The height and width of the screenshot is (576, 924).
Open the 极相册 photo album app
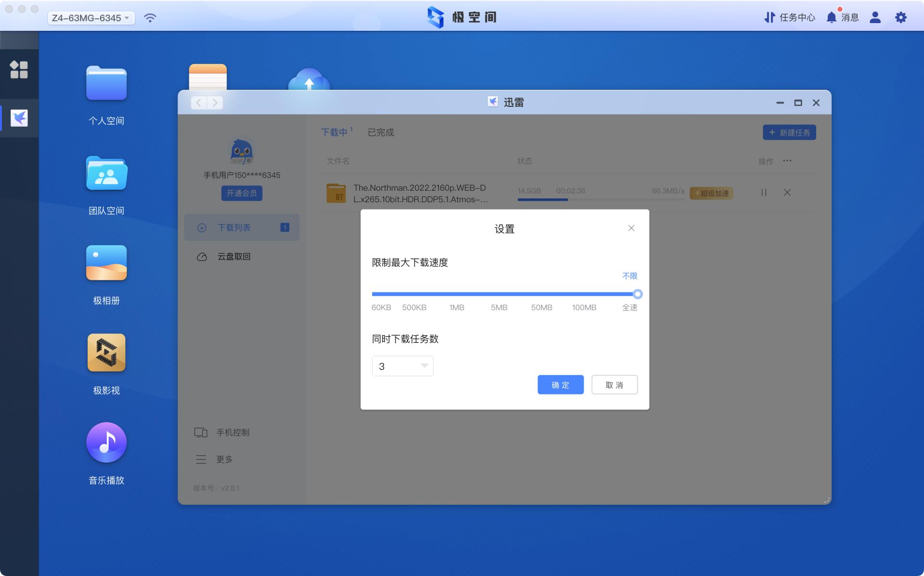pyautogui.click(x=106, y=263)
